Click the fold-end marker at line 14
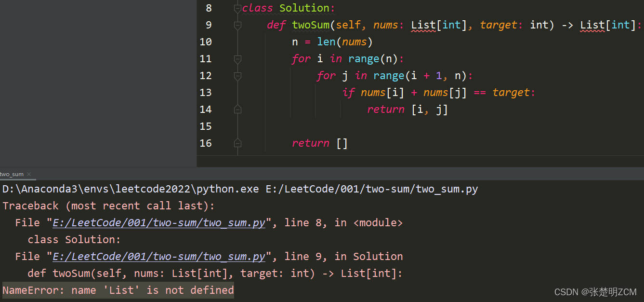 point(237,109)
